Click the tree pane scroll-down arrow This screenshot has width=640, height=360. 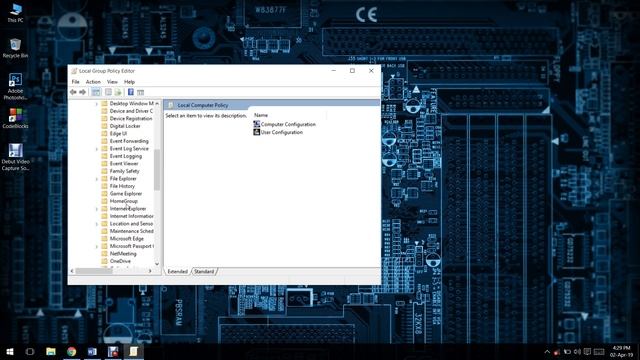[157, 264]
